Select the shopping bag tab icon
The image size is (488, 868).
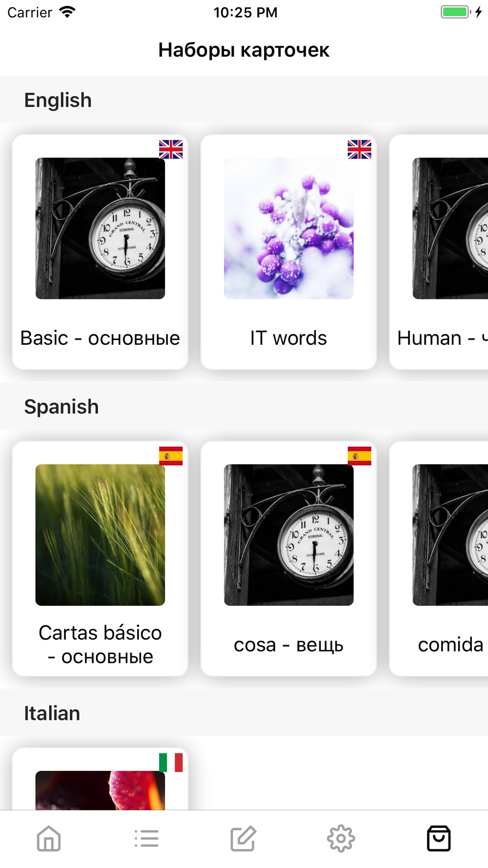(x=439, y=839)
